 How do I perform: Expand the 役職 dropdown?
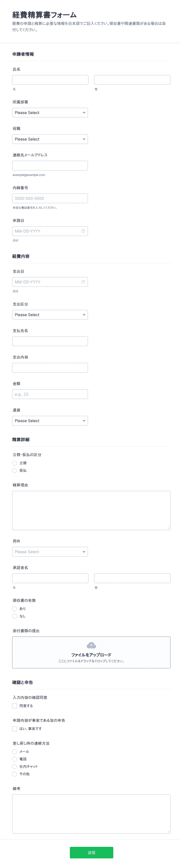point(50,139)
